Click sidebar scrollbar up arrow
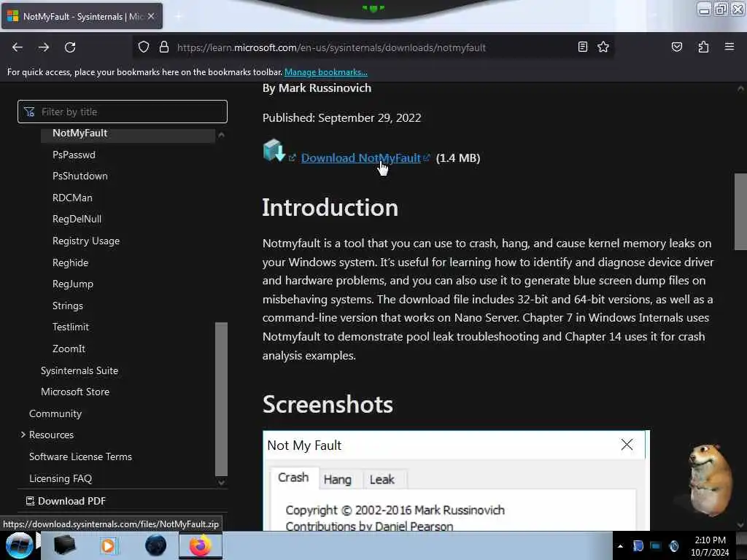747x560 pixels. (221, 135)
